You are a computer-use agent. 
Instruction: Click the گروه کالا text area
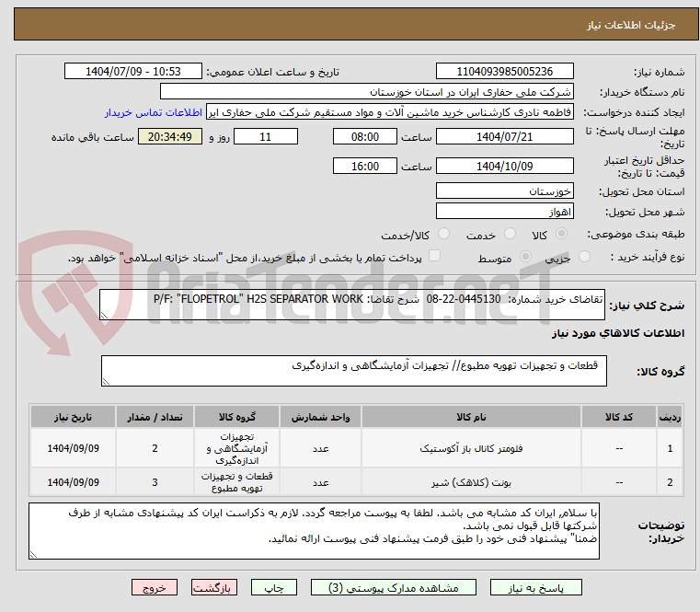pos(354,371)
